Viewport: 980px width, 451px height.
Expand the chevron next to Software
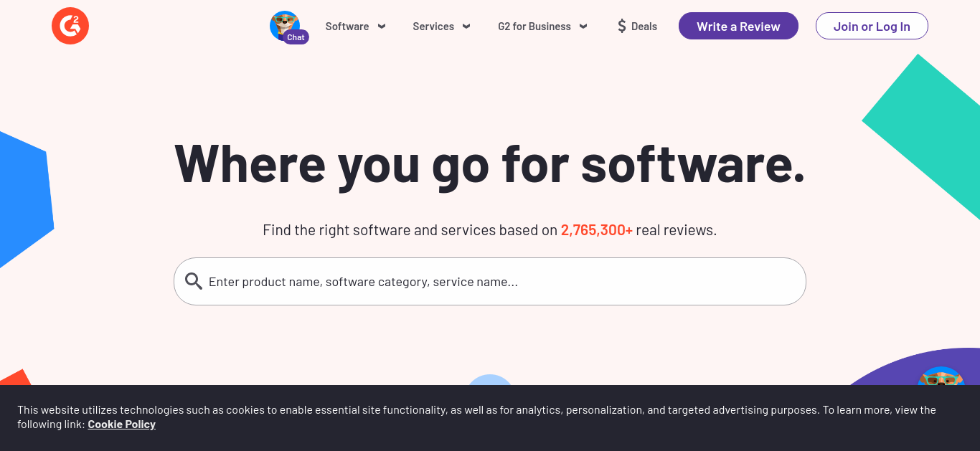(x=382, y=27)
